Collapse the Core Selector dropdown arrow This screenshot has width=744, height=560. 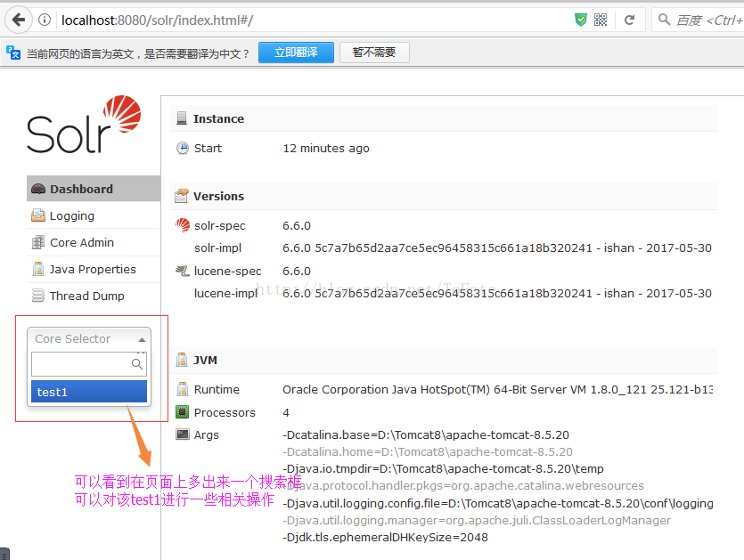pos(142,339)
